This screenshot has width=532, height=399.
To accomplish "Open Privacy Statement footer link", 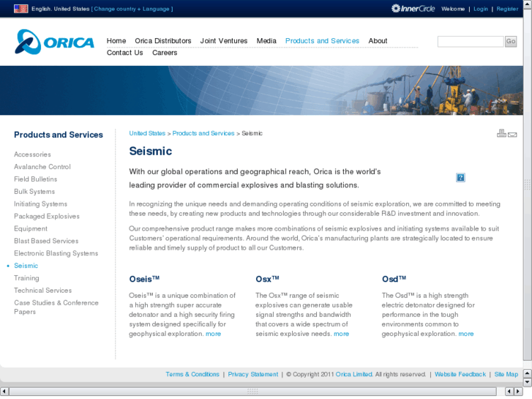I will tap(252, 374).
